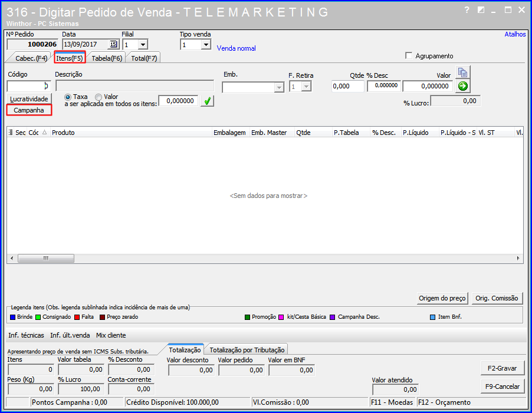Click 'Pontos Campanha : 0,00' status text
The width and height of the screenshot is (532, 413).
[x=69, y=402]
